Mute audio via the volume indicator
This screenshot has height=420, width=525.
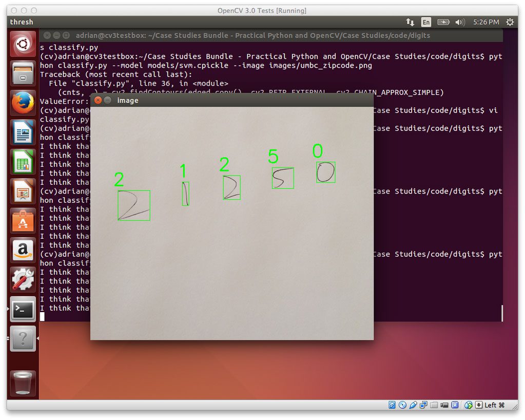pos(459,22)
